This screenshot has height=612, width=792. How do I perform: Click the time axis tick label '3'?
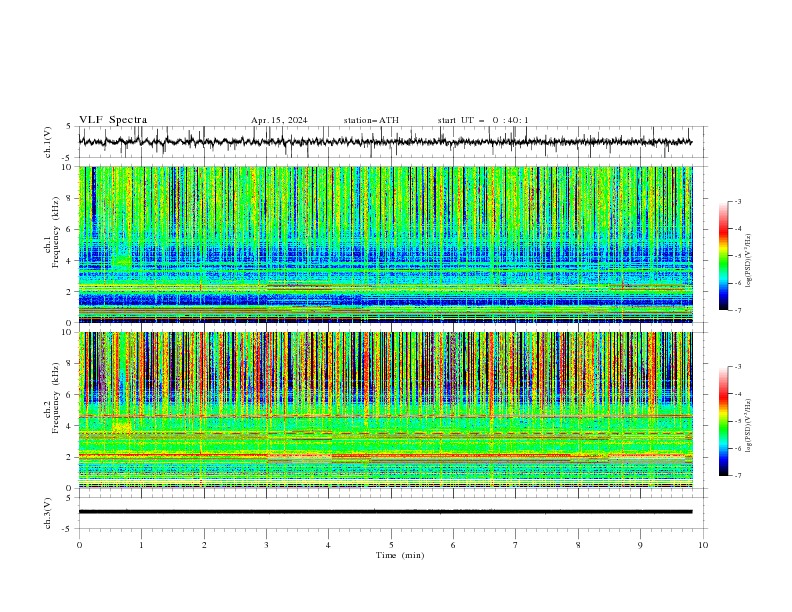[267, 545]
